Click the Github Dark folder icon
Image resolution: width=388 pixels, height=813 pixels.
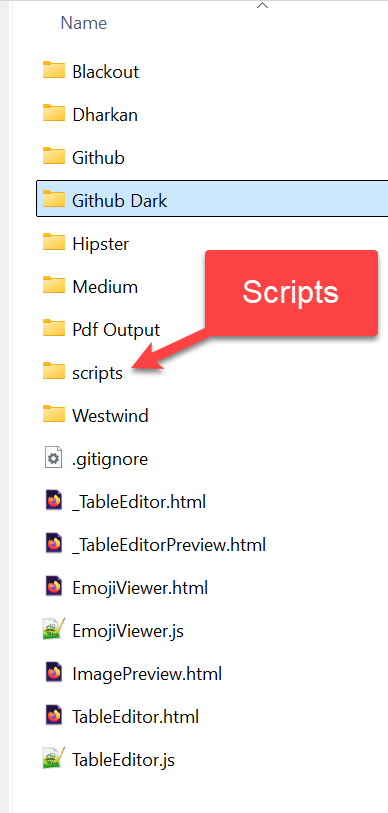click(x=53, y=200)
